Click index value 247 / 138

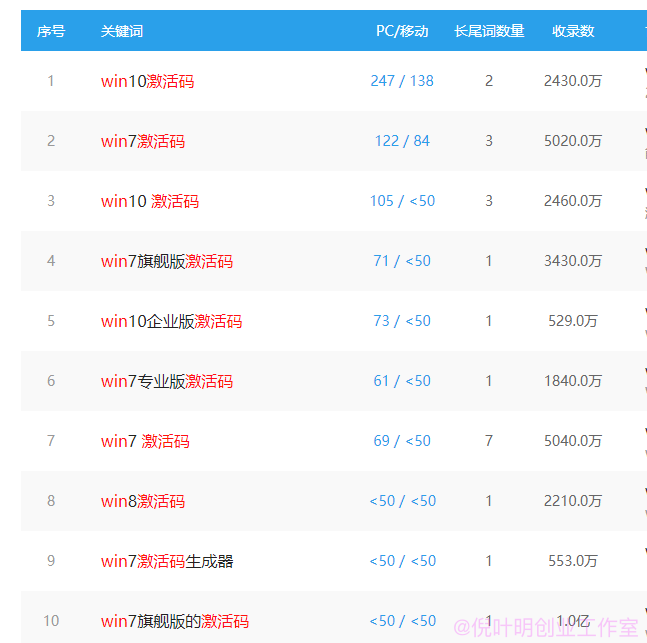[402, 81]
